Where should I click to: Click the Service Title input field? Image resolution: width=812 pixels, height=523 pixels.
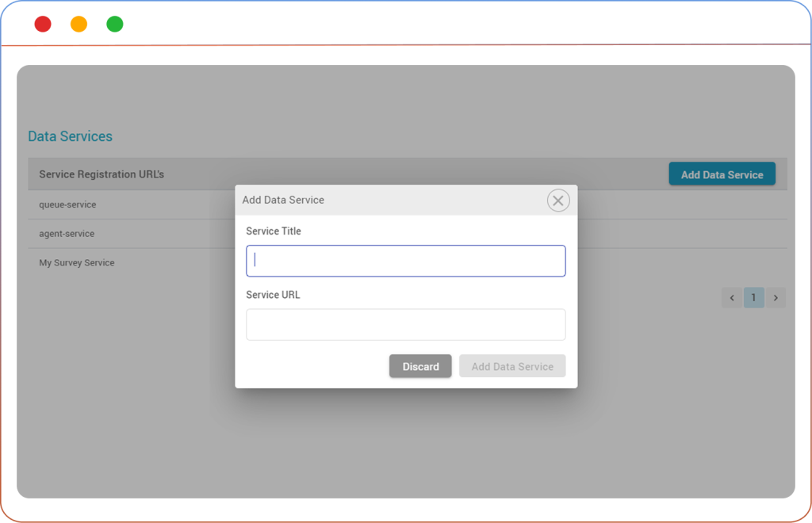click(x=405, y=261)
